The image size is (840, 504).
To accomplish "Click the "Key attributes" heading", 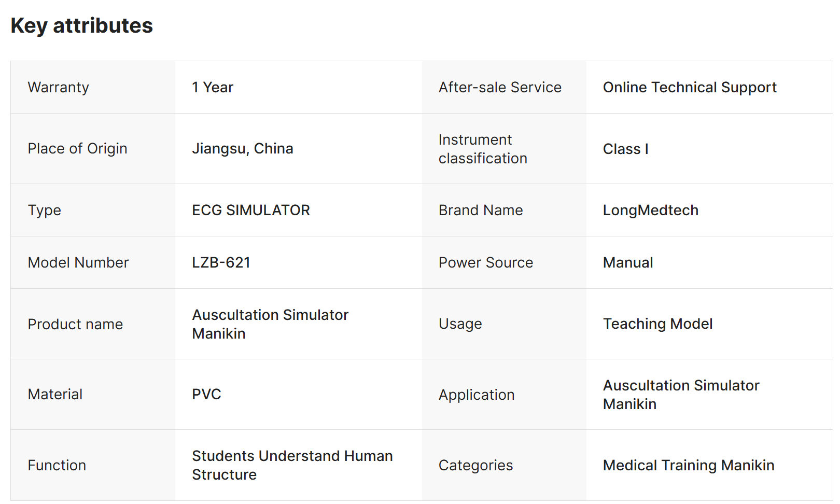I will (81, 25).
